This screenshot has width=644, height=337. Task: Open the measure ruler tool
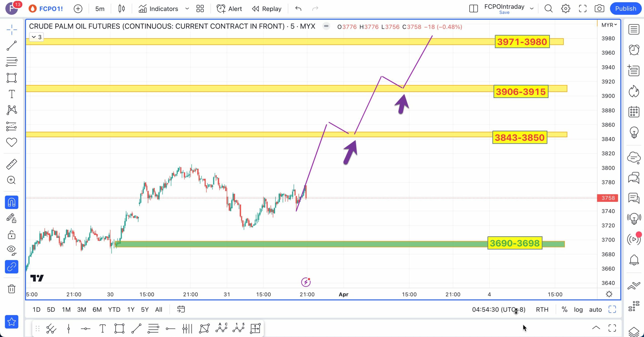12,164
